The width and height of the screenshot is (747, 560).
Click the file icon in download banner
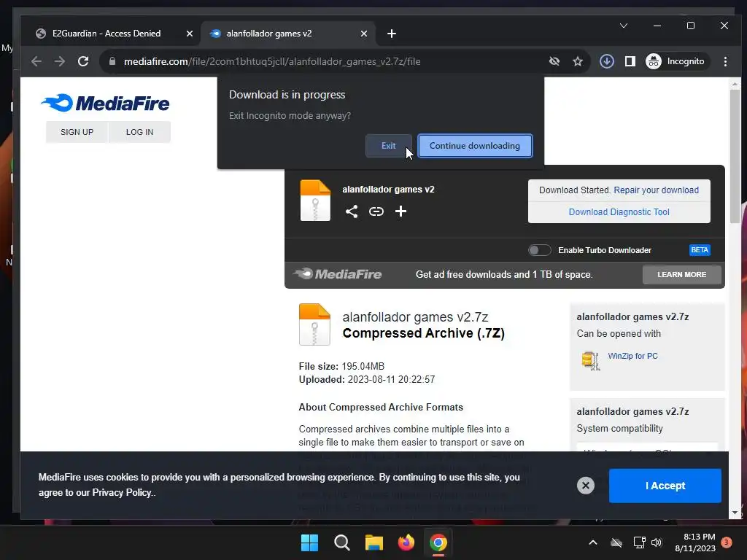tap(315, 201)
